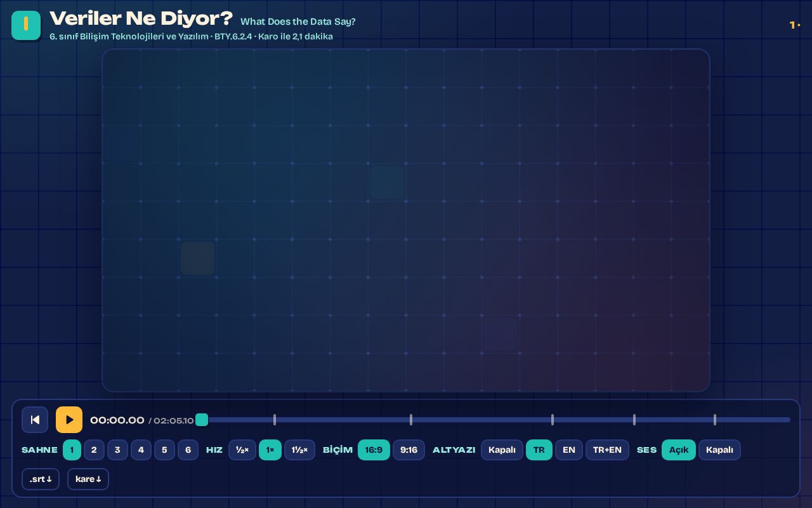The width and height of the screenshot is (812, 508).
Task: Click the fifth scene marker on timeline
Action: (x=715, y=420)
